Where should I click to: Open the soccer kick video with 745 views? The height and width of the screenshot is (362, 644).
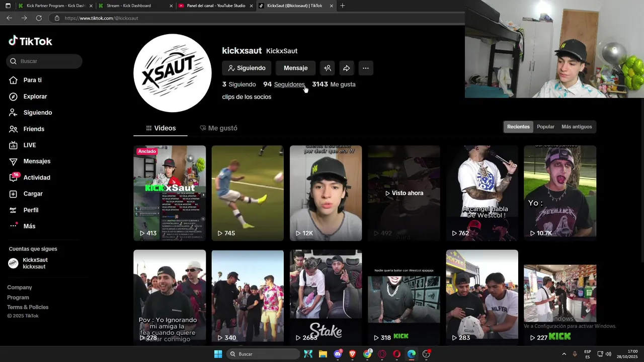(248, 194)
